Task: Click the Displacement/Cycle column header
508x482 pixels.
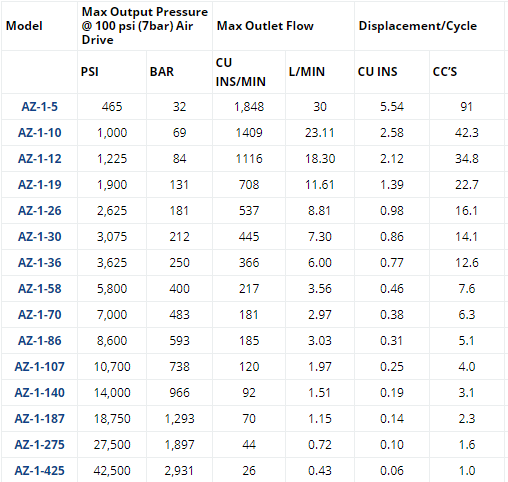Action: pyautogui.click(x=418, y=26)
